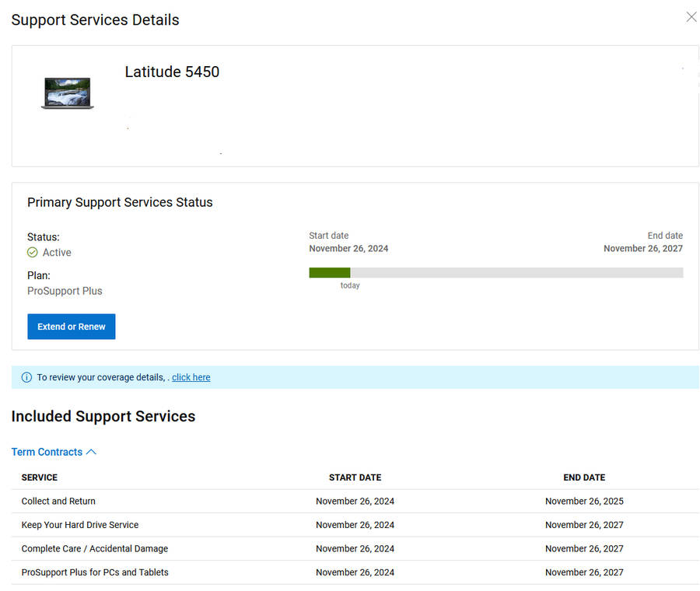Click the END DATE column header
Viewport: 700px width, 591px height.
[x=584, y=477]
